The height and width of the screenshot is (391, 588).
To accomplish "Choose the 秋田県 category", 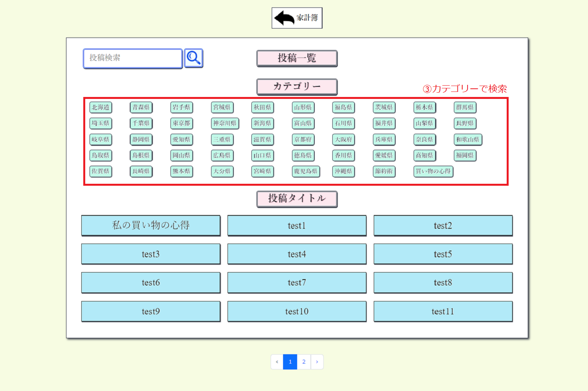I will tap(263, 108).
